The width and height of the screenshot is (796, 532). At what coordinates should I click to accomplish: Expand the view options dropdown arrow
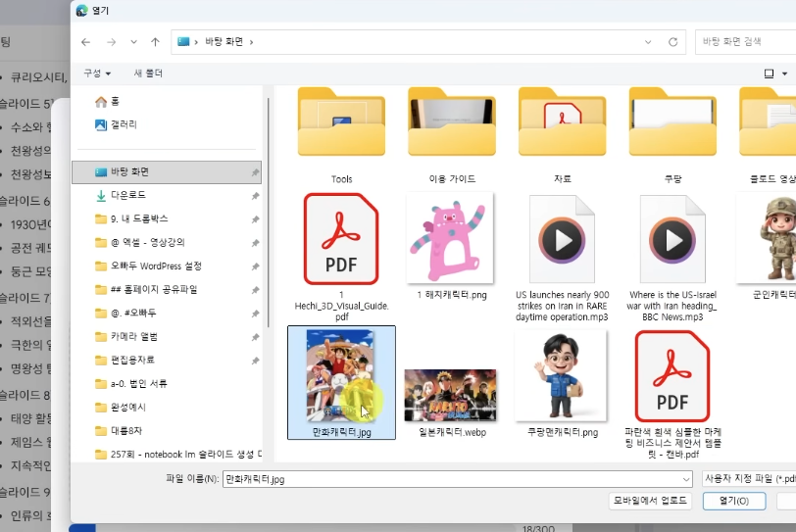[785, 74]
